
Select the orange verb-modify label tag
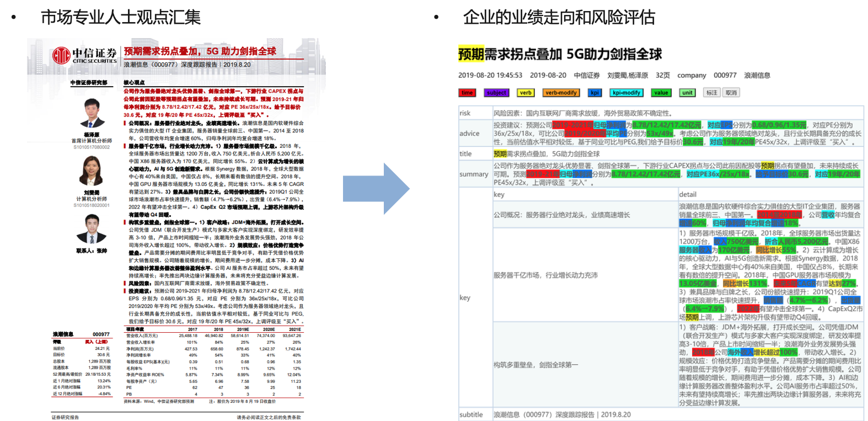(x=561, y=93)
